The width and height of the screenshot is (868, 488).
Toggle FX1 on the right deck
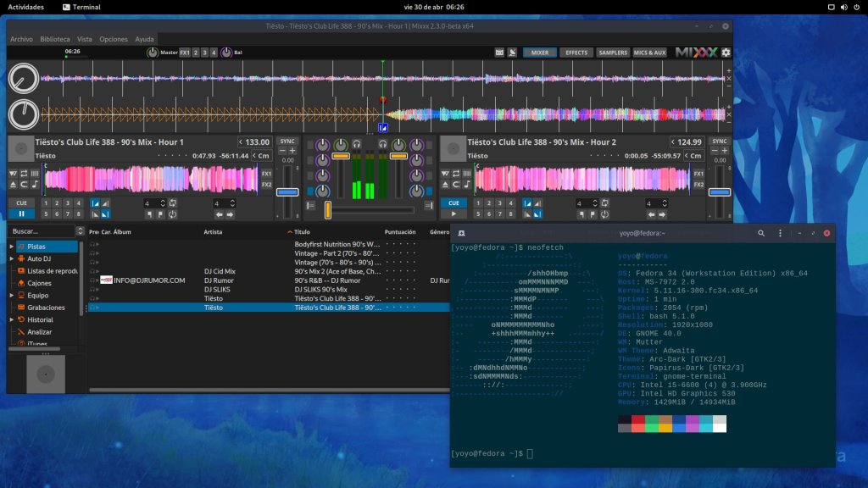pos(698,174)
